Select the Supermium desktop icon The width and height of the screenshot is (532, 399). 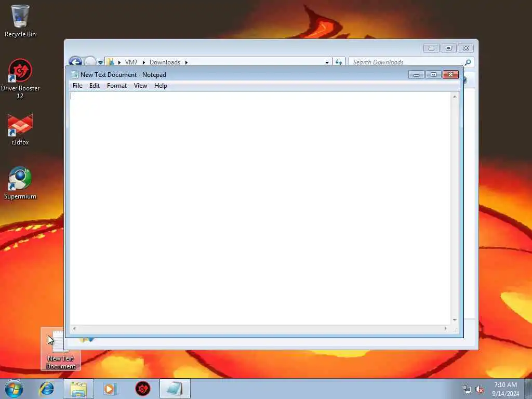pos(20,183)
